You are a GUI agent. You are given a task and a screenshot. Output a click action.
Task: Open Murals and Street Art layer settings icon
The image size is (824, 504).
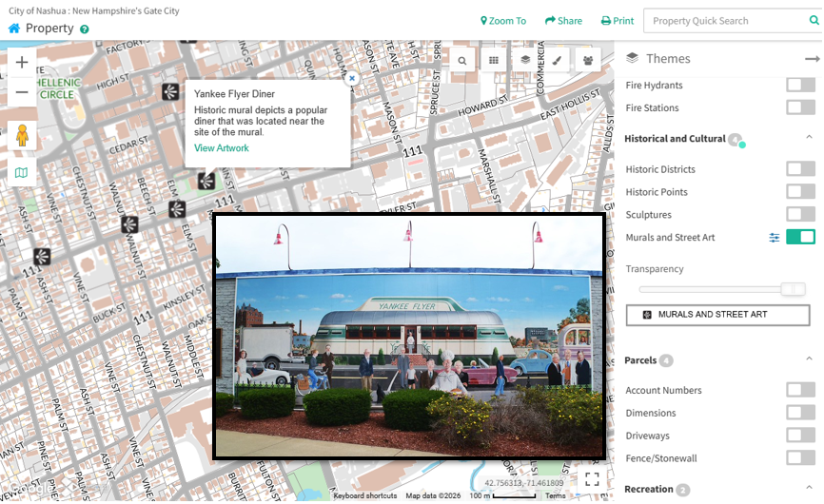click(775, 238)
